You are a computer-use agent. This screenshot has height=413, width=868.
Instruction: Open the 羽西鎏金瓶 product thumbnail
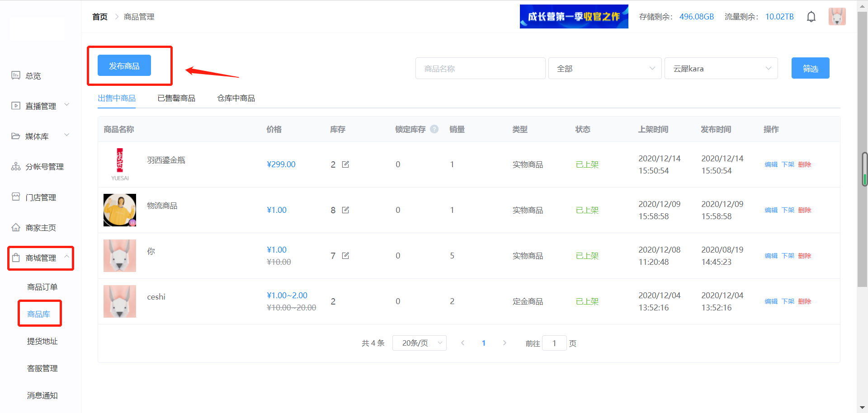pyautogui.click(x=120, y=164)
